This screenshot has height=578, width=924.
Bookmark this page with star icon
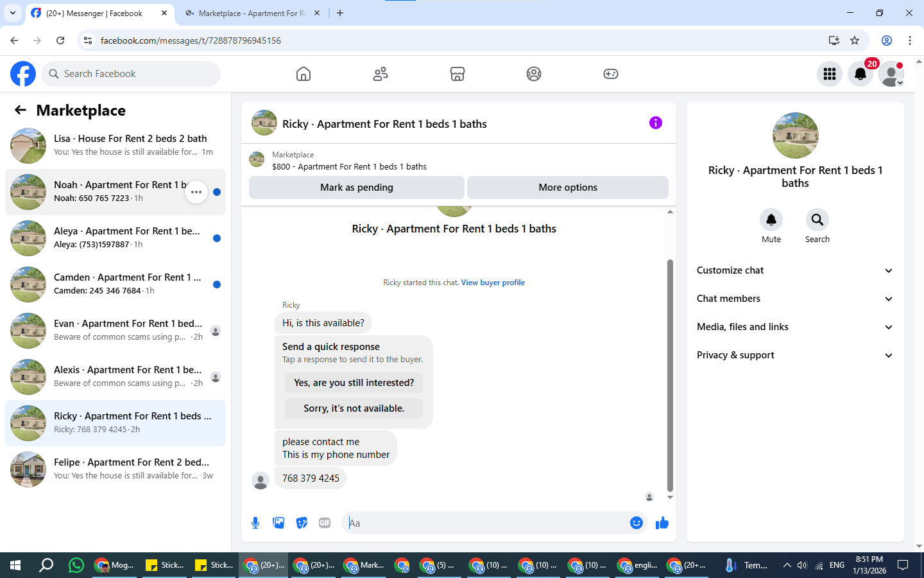tap(855, 40)
